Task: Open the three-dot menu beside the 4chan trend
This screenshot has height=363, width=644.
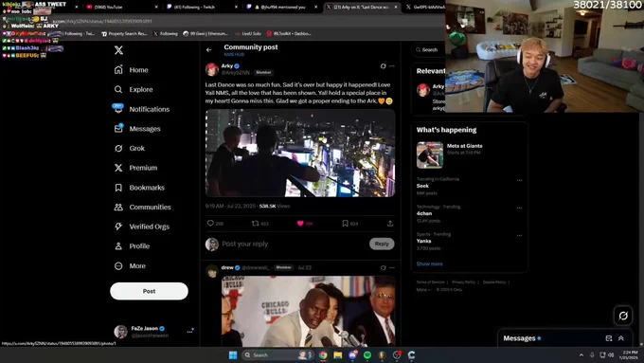Action: (520, 208)
